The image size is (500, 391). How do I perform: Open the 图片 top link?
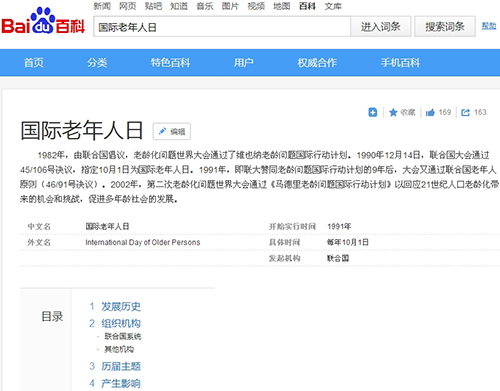230,6
